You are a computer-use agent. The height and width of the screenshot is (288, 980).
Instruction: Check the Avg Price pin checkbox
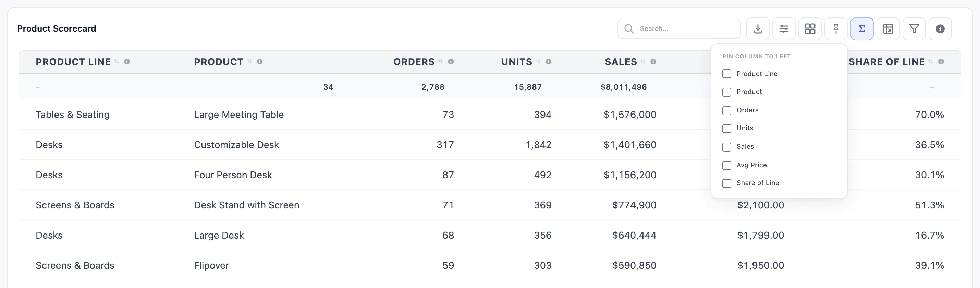click(727, 165)
